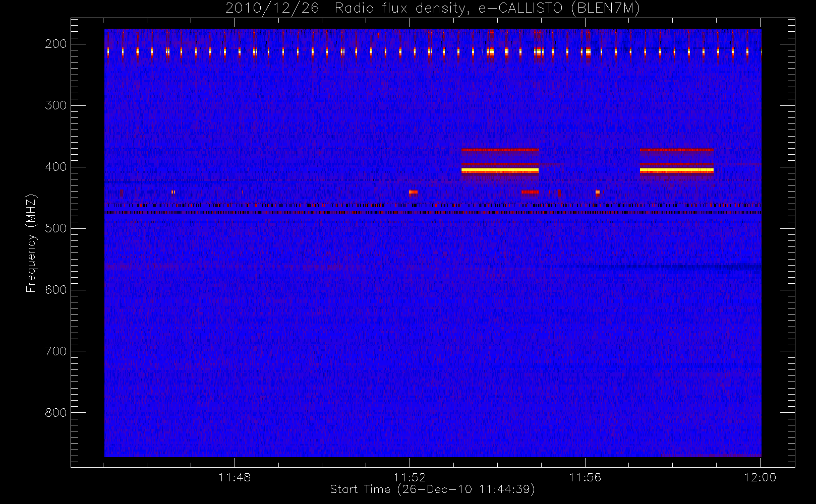Click the 300 frequency tick label
The height and width of the screenshot is (504, 816).
point(56,105)
